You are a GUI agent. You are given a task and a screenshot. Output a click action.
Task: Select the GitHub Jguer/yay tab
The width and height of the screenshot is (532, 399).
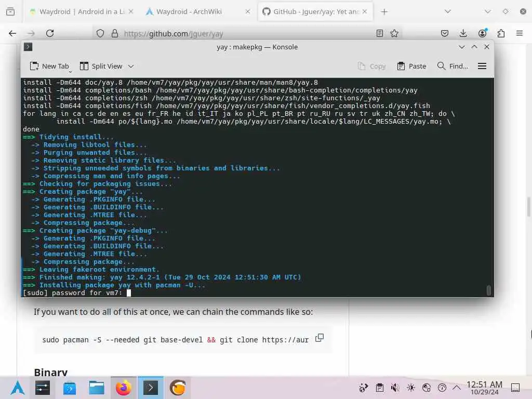(x=315, y=11)
